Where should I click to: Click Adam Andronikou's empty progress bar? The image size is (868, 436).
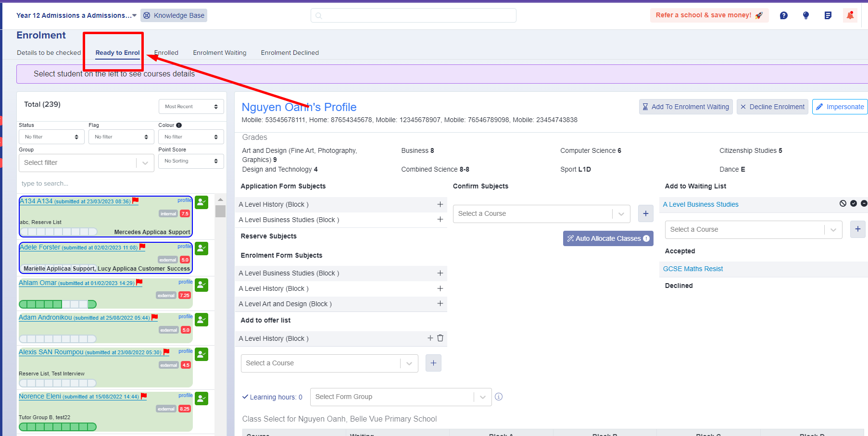click(58, 339)
